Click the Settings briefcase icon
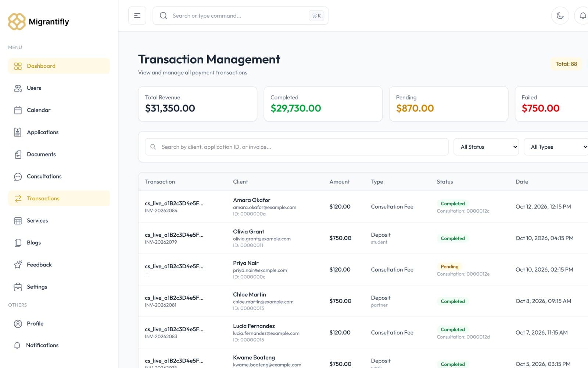The height and width of the screenshot is (368, 588). click(x=18, y=287)
